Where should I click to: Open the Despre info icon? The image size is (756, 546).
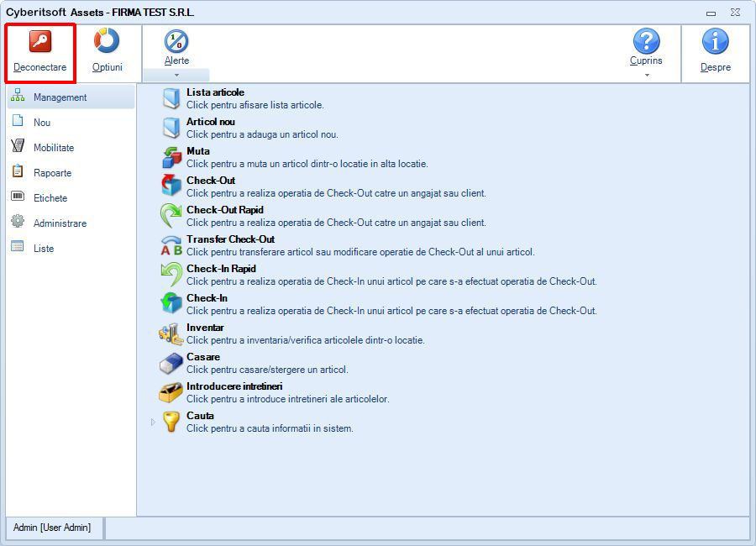tap(715, 41)
